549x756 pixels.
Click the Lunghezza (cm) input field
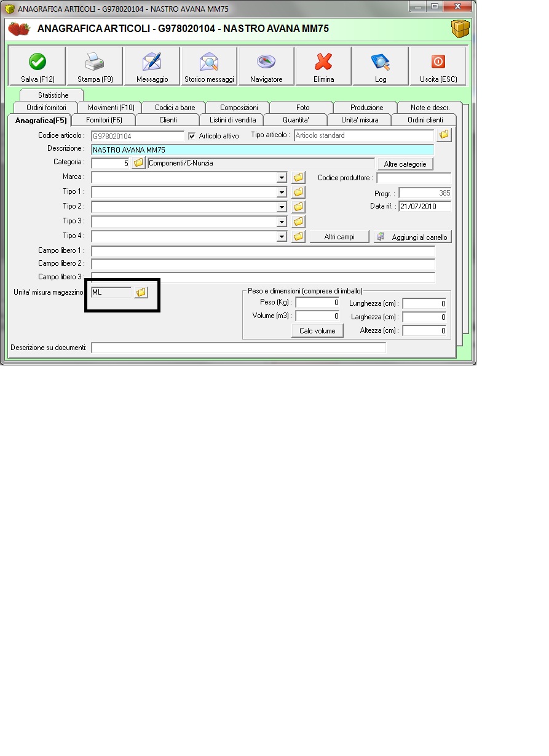click(424, 304)
